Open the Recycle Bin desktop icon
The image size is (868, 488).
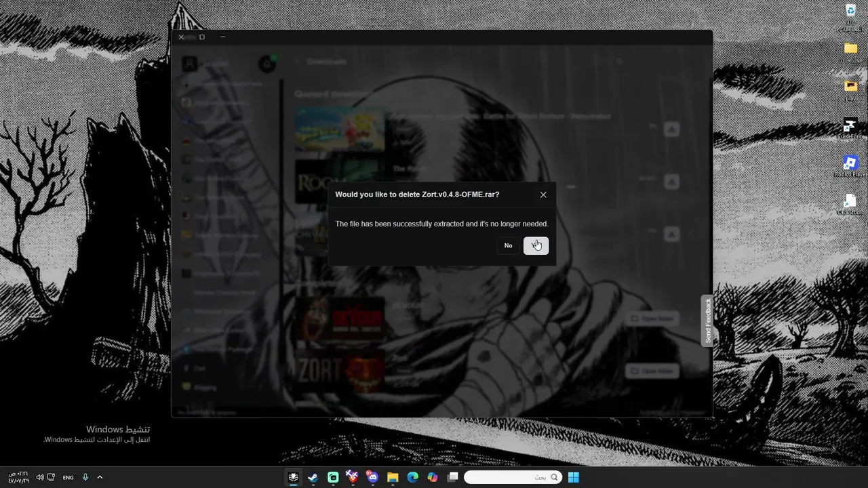click(850, 18)
